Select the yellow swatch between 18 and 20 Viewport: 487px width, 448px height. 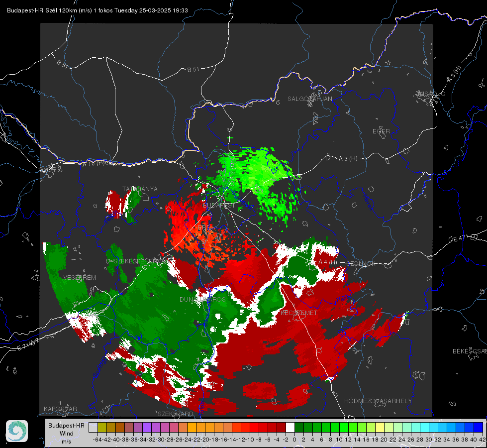click(x=380, y=427)
